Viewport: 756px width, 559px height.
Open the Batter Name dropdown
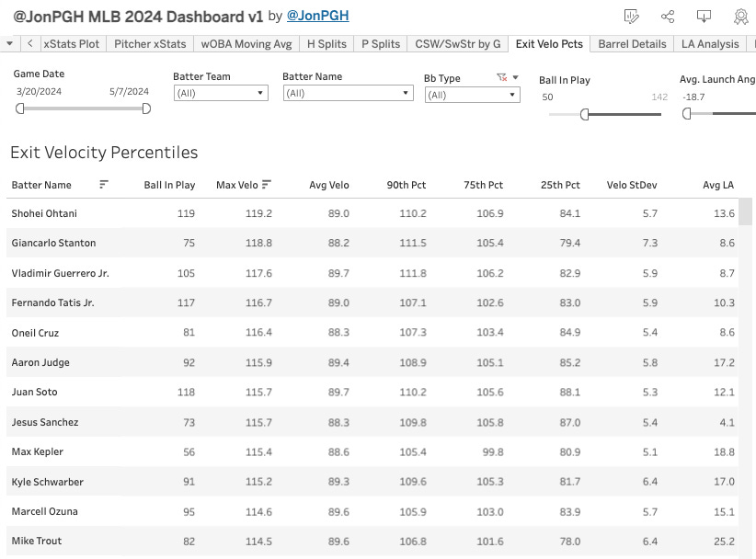pyautogui.click(x=348, y=93)
